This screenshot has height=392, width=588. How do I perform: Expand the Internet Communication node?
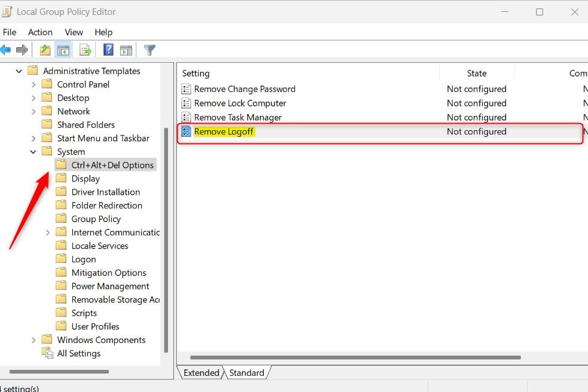pyautogui.click(x=48, y=232)
